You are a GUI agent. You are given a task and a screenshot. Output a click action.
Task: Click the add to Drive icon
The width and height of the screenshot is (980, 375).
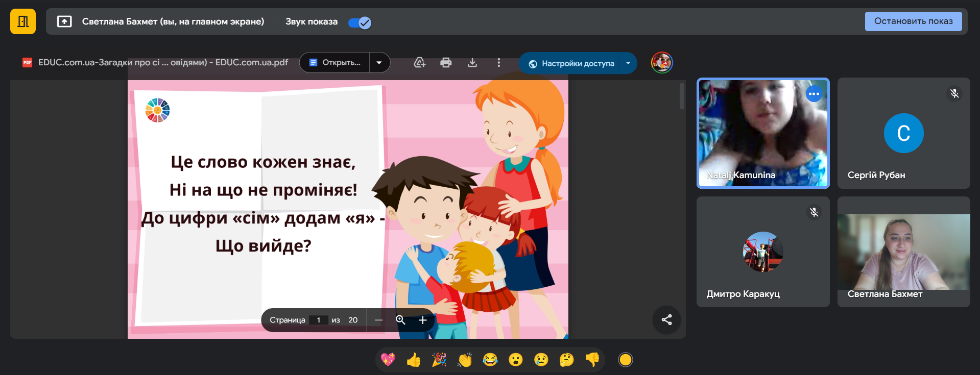[x=419, y=63]
